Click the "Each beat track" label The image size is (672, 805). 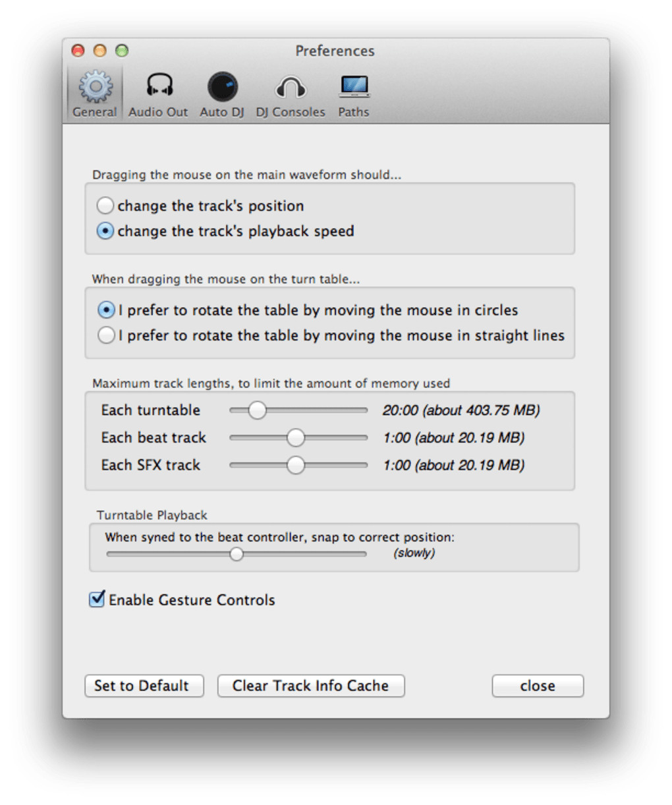click(x=154, y=437)
